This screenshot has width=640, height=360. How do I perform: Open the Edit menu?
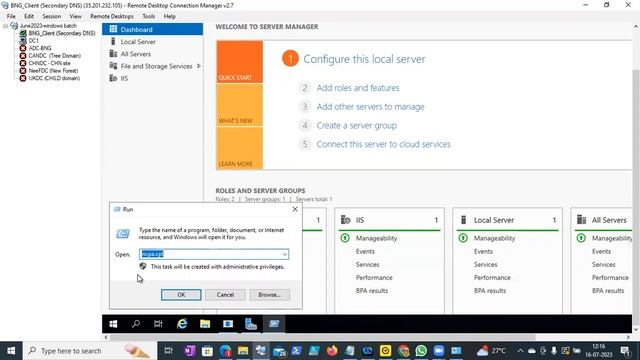click(29, 16)
